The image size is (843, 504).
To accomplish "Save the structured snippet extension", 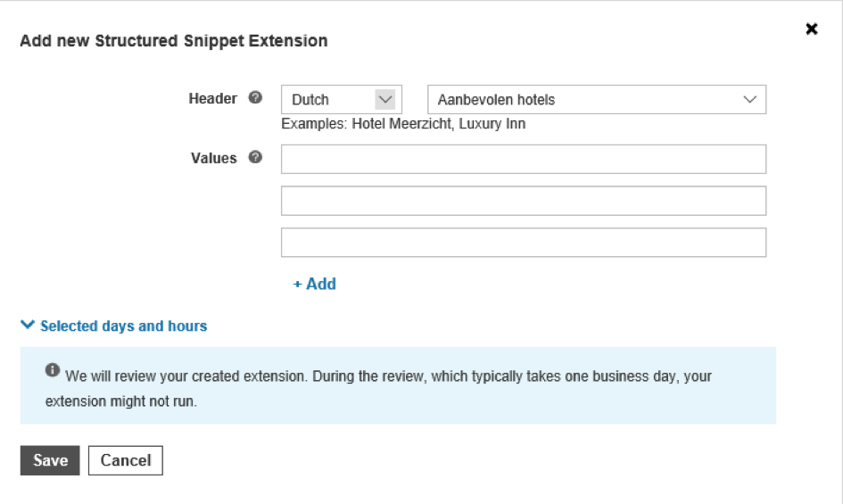I will [50, 460].
